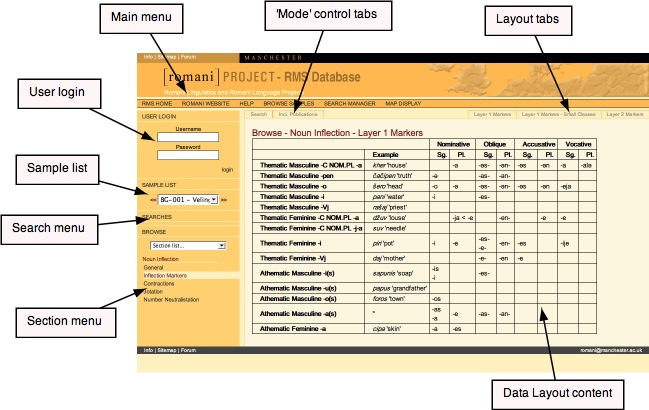Select BROWSE SAMPLES in the main menu
The height and width of the screenshot is (410, 649).
289,103
